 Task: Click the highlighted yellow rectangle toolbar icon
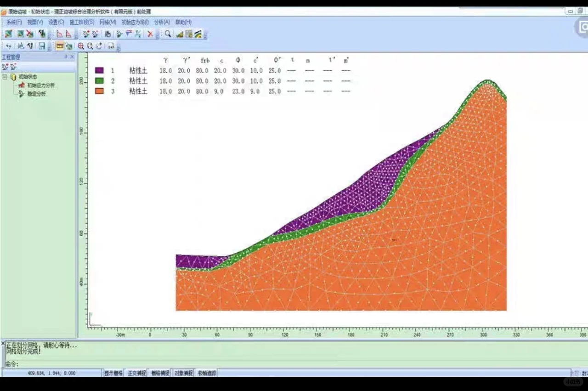pyautogui.click(x=59, y=45)
